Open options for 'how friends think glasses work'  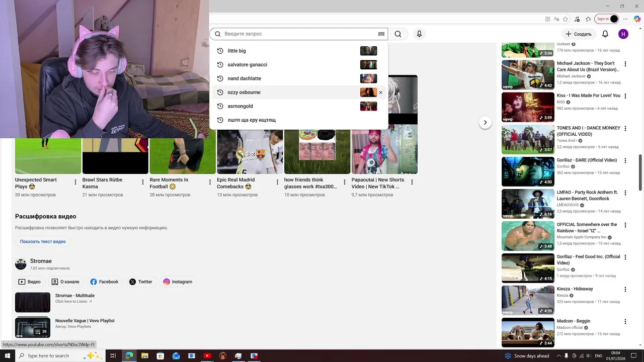point(345,182)
